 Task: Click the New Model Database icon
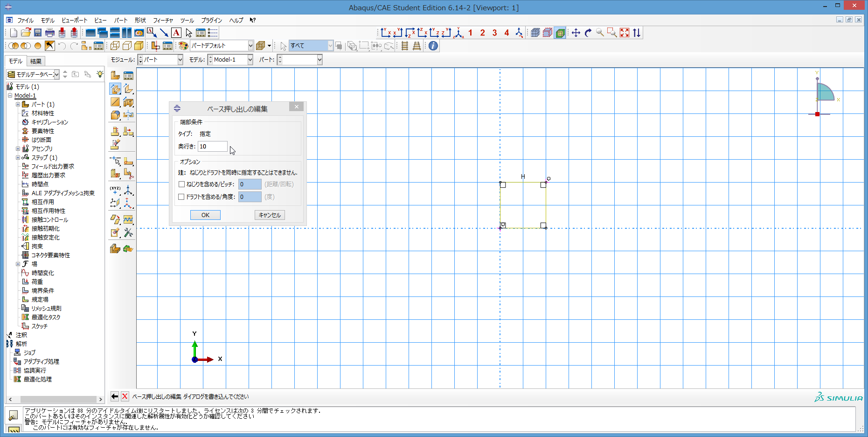14,33
